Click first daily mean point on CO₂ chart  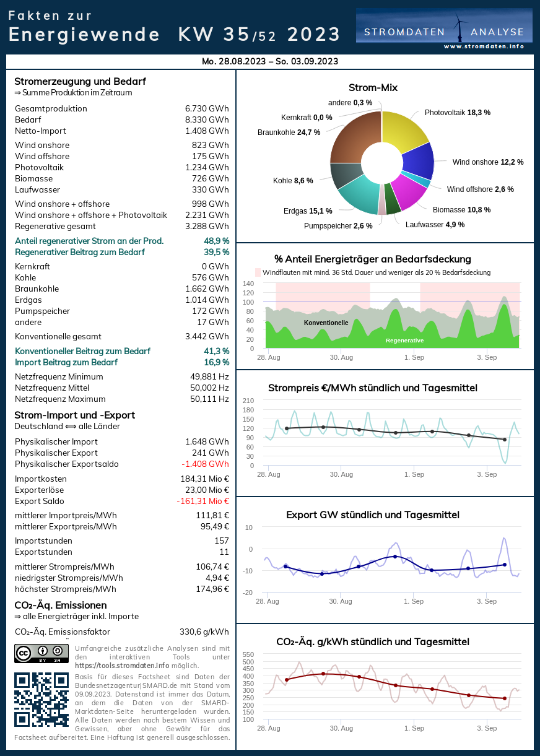pyautogui.click(x=286, y=680)
